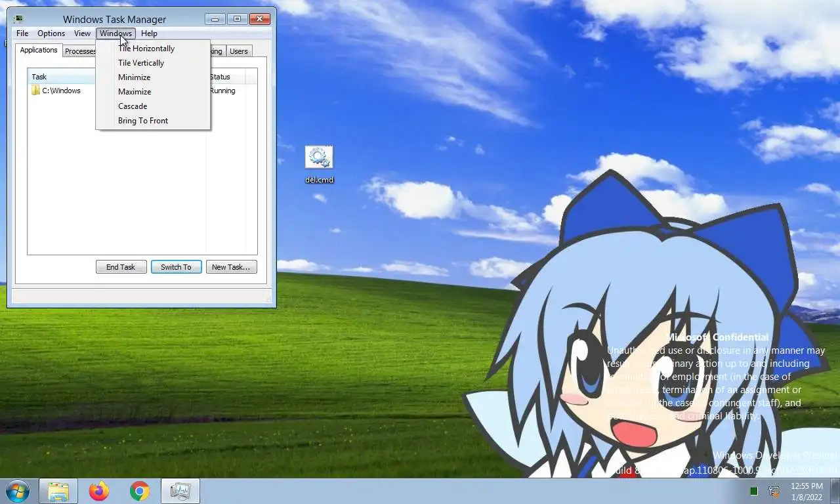
Task: Click the End Task button
Action: pyautogui.click(x=121, y=267)
